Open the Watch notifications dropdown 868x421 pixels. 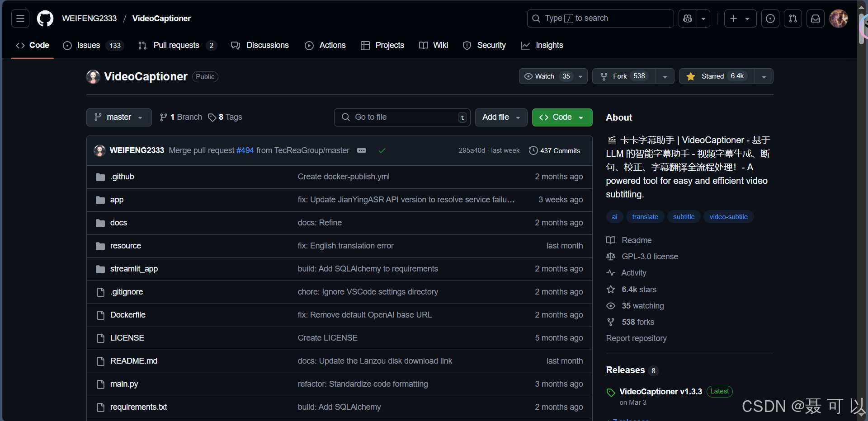553,76
